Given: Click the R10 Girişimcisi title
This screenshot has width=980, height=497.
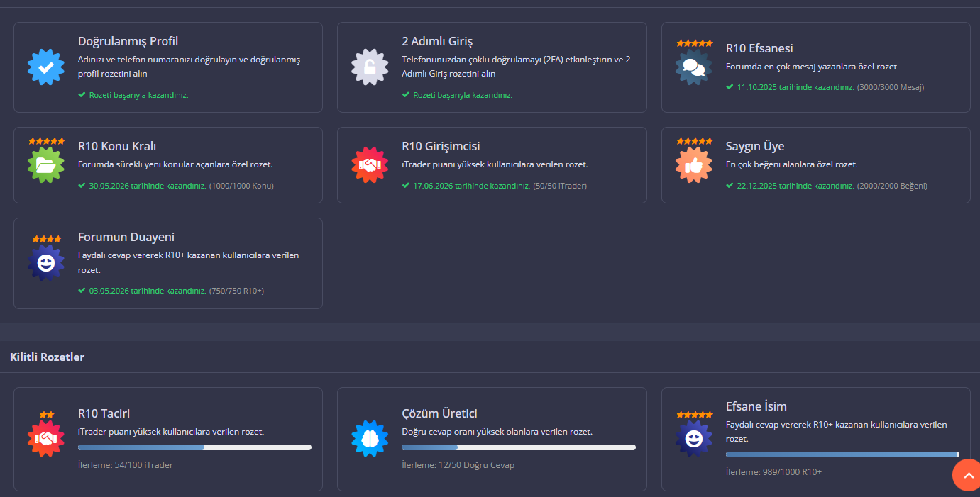Looking at the screenshot, I should point(441,146).
